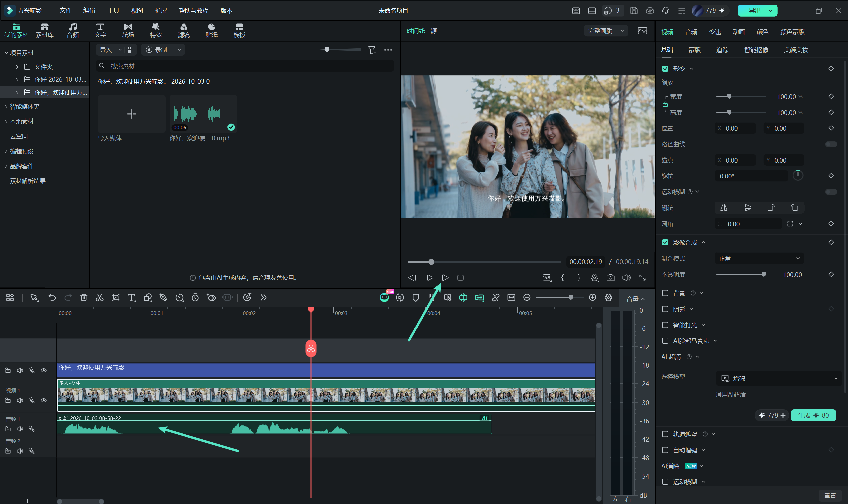Add keyframe diamond for 旋转
Image resolution: width=848 pixels, height=504 pixels.
(831, 176)
